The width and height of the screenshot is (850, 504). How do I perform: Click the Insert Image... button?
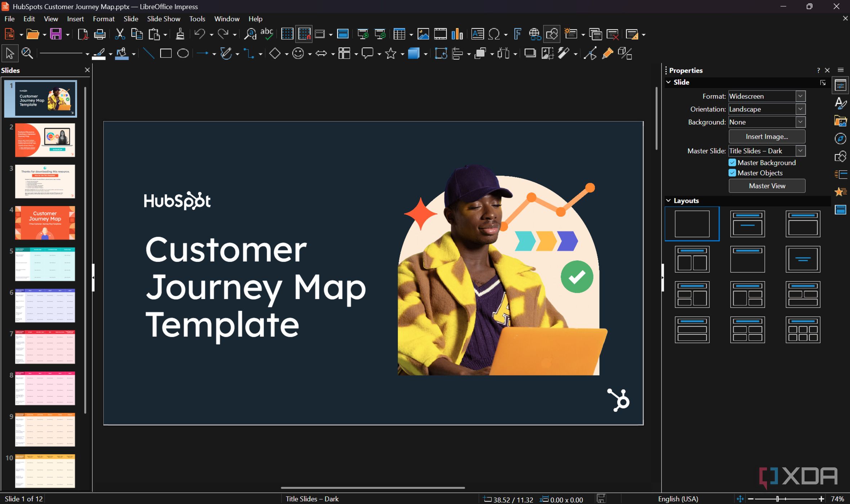point(767,136)
